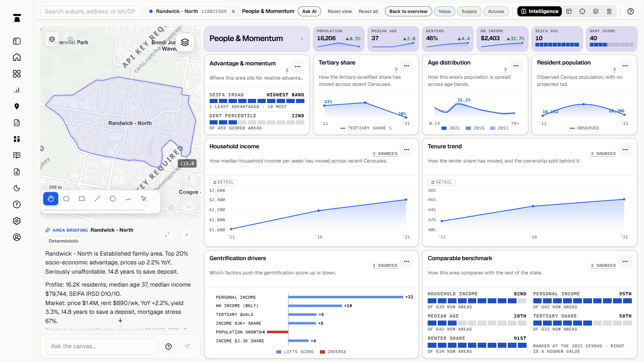This screenshot has height=362, width=644.
Task: Select the pointer selection tool
Action: [x=144, y=199]
